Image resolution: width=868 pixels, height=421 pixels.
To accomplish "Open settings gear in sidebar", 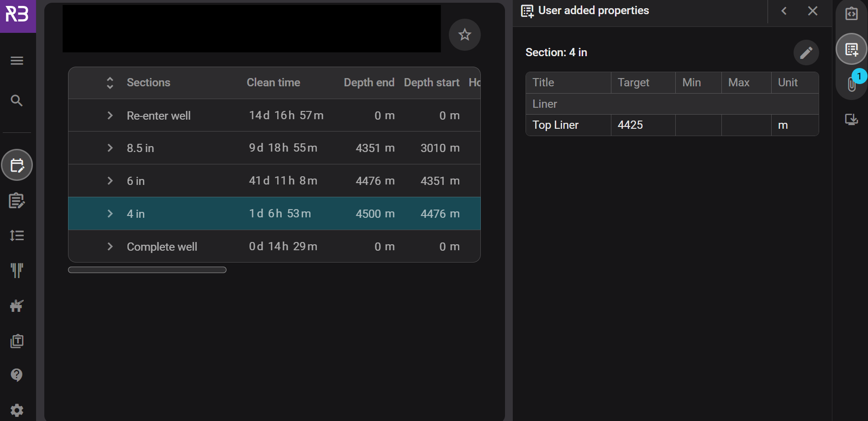I will pos(17,410).
